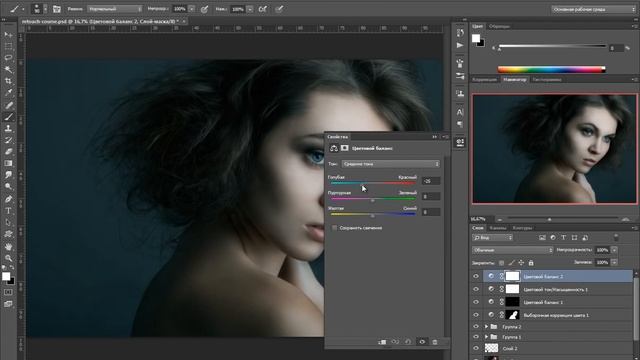Click the Cyan-Red slider track
The image size is (640, 360).
point(373,183)
